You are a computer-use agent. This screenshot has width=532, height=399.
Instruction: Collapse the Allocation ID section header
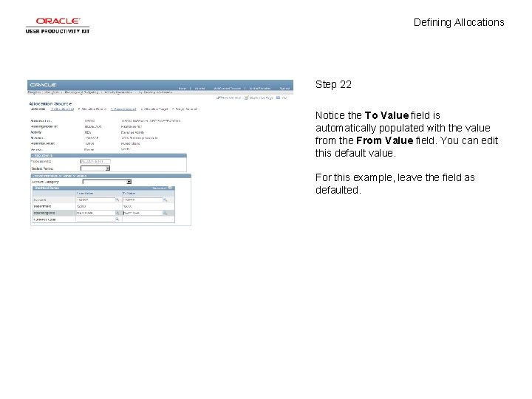pyautogui.click(x=33, y=155)
